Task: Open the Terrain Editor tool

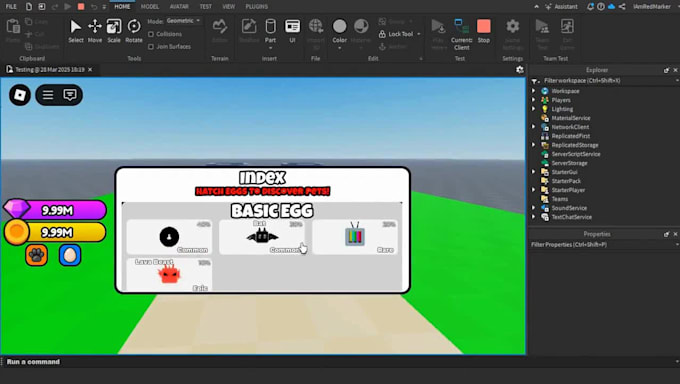Action: [x=220, y=31]
